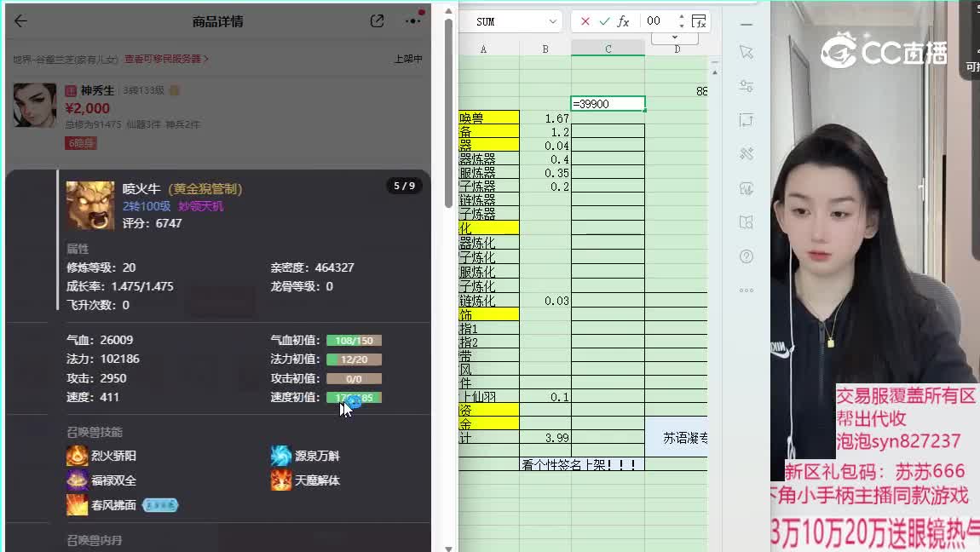Select column C header
This screenshot has height=552, width=980.
[x=608, y=49]
